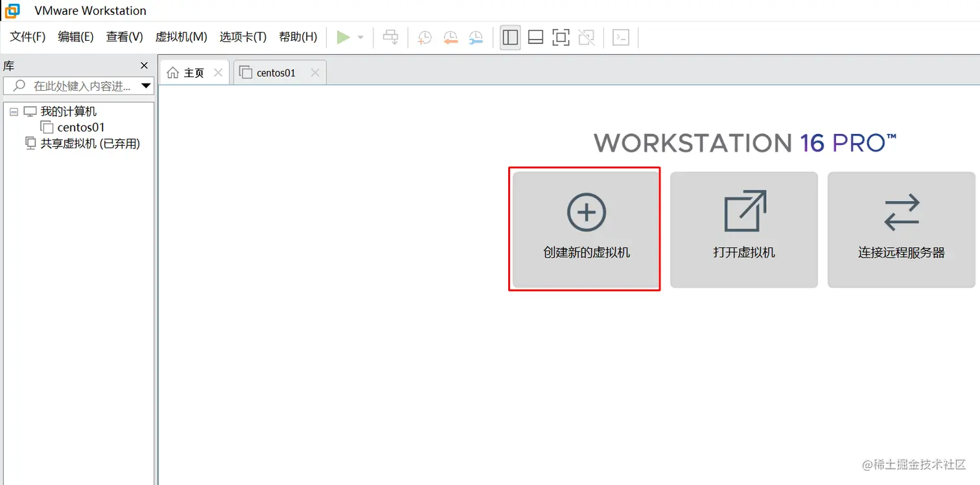Close the centos01 tab
Screen dimensions: 980x485
pyautogui.click(x=315, y=73)
